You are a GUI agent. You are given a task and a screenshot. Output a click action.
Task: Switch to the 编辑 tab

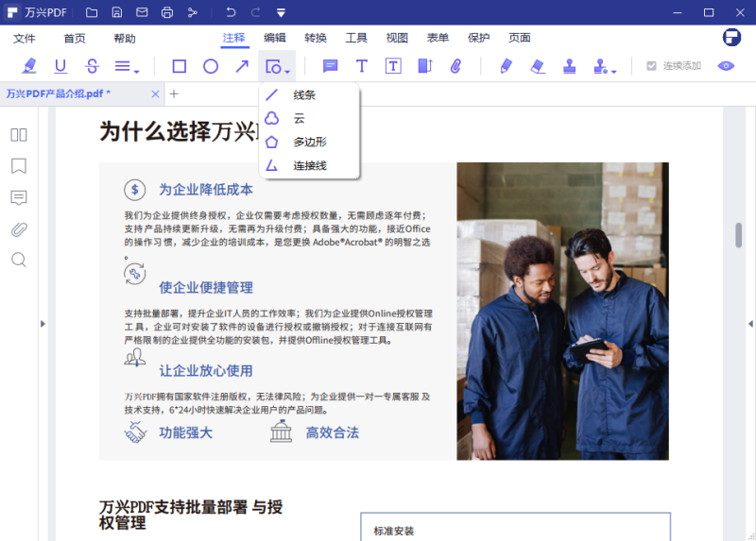[x=275, y=38]
